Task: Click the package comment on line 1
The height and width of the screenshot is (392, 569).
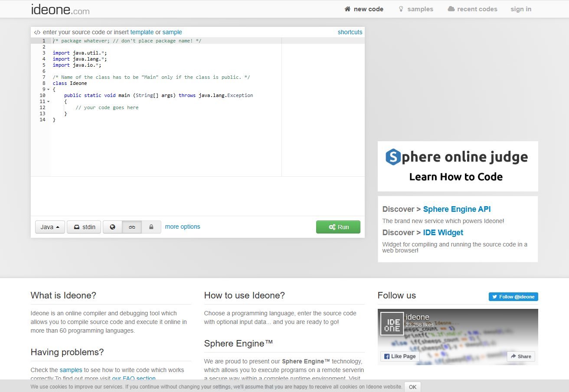Action: point(127,41)
